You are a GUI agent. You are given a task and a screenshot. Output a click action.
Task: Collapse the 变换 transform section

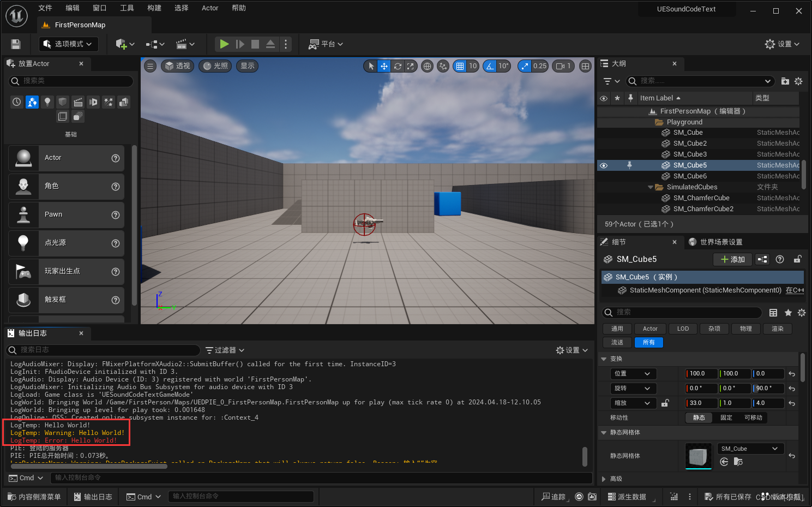pyautogui.click(x=604, y=359)
